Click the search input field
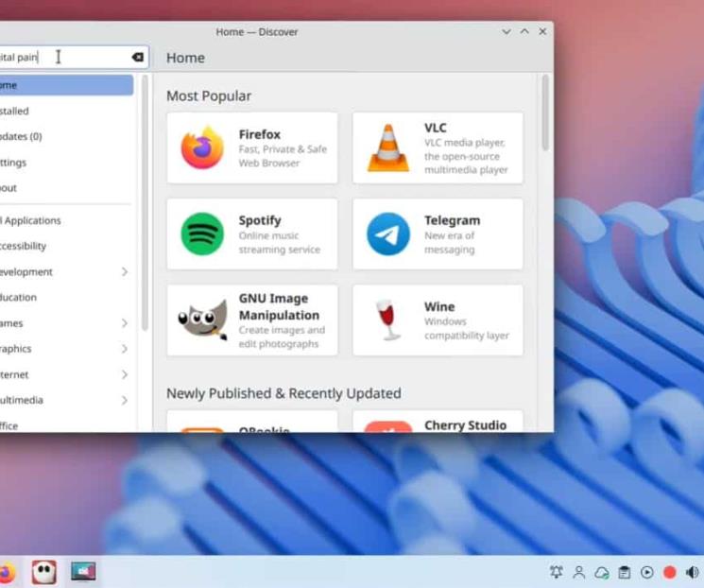The image size is (704, 588). pos(73,57)
